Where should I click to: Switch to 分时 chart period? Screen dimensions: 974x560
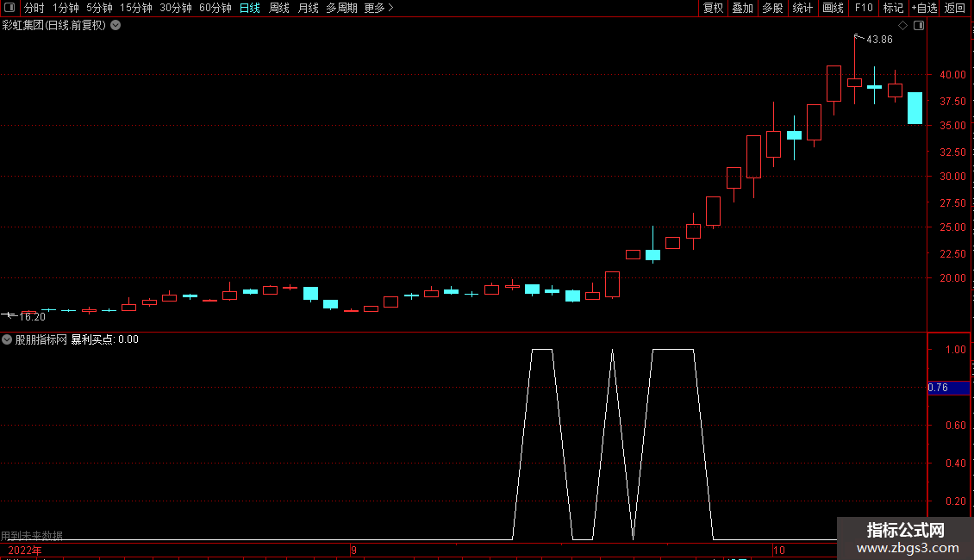(34, 8)
